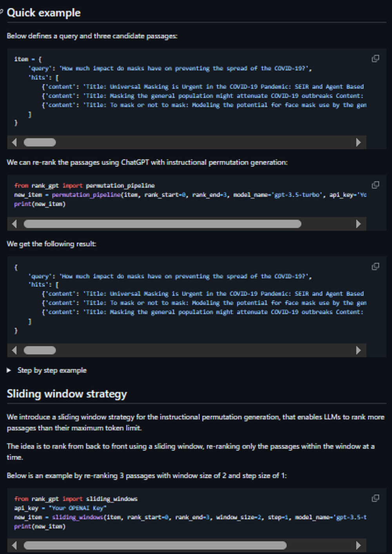Copy the permutation_pipeline code snippet

(375, 185)
